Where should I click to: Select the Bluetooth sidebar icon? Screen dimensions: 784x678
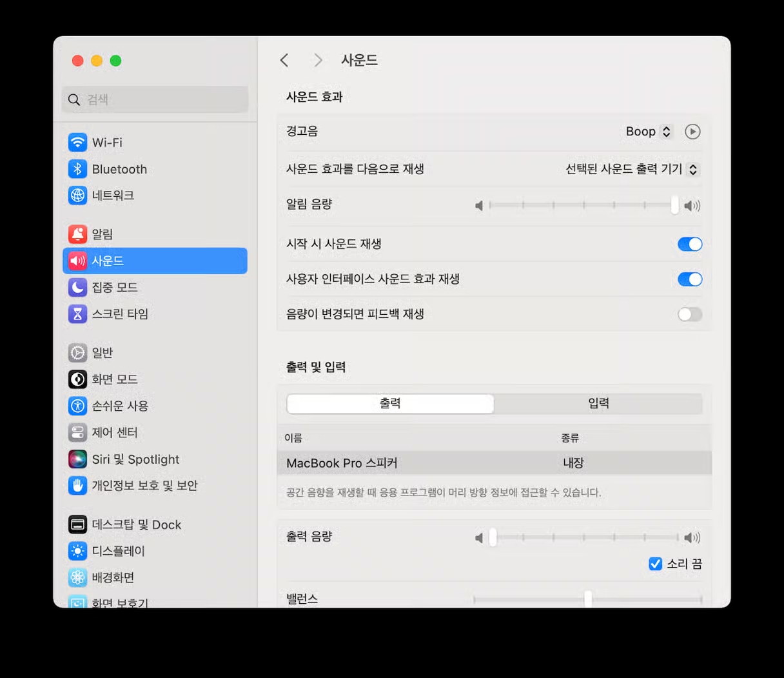pyautogui.click(x=77, y=169)
